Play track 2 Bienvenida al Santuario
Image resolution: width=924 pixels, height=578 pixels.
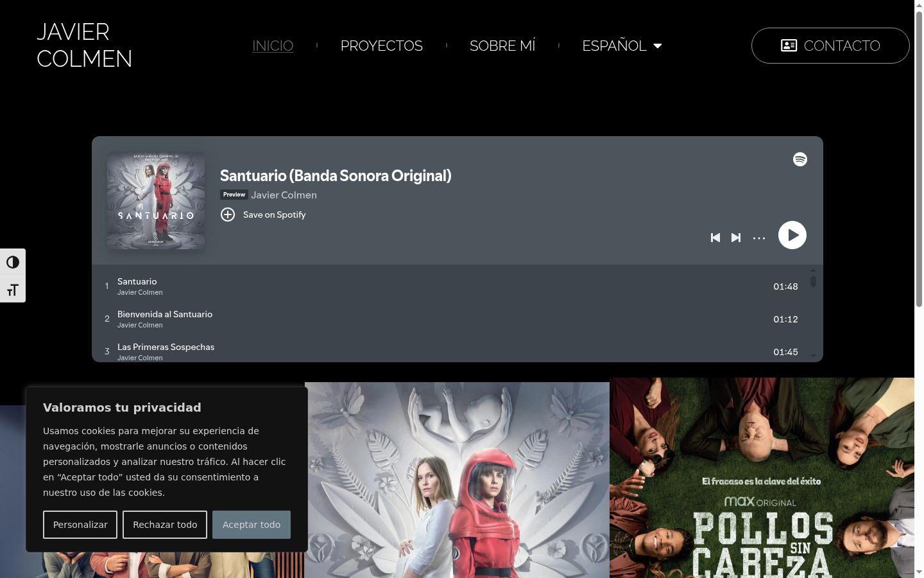pyautogui.click(x=458, y=319)
